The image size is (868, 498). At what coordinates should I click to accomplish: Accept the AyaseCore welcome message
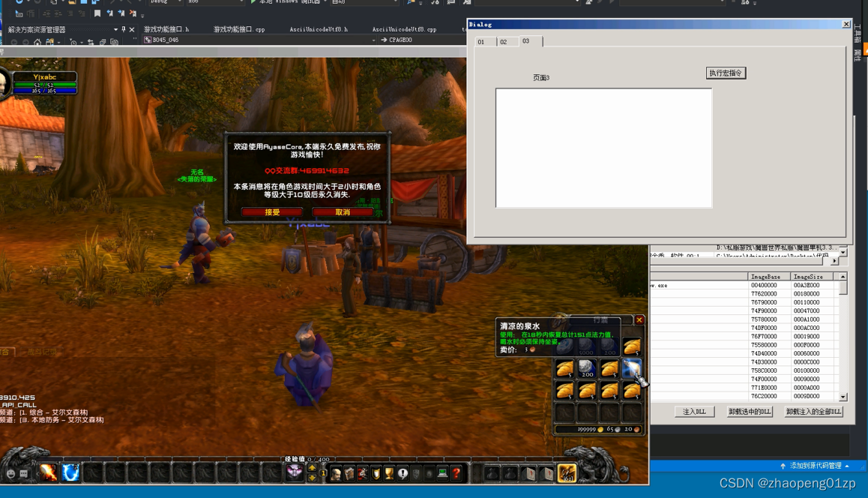pyautogui.click(x=272, y=211)
